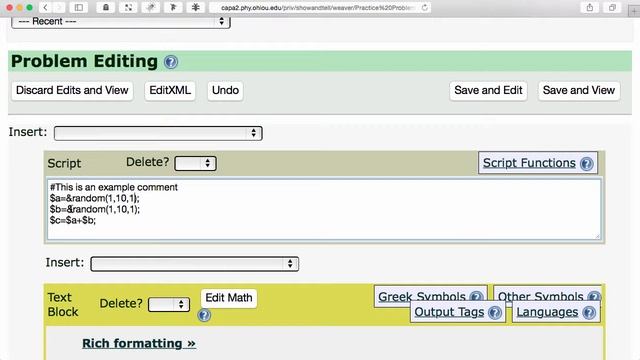Open the Insert dropdown below the script

(x=195, y=264)
